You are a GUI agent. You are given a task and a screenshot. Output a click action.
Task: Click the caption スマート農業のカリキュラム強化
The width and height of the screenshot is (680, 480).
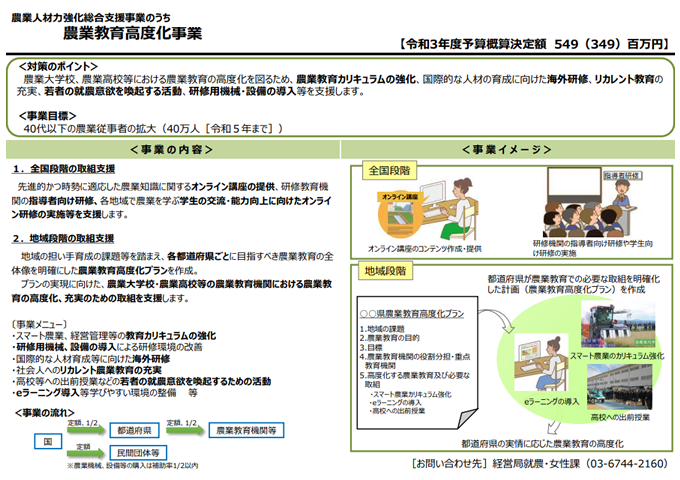click(617, 356)
